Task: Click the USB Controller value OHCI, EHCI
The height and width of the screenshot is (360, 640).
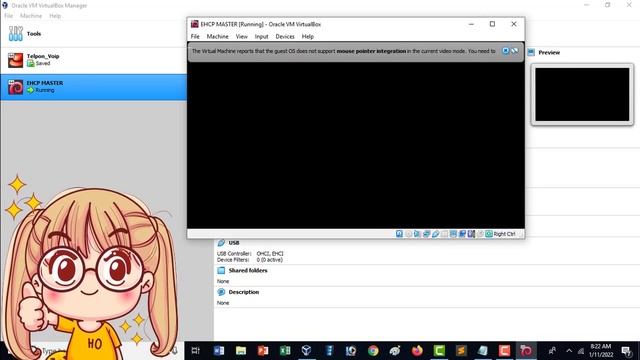Action: coord(270,253)
